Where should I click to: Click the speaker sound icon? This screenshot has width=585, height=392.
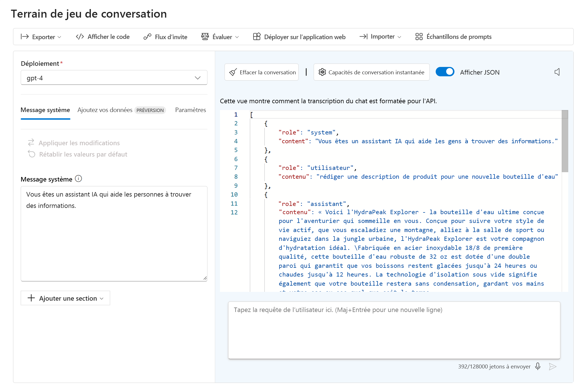pos(557,72)
